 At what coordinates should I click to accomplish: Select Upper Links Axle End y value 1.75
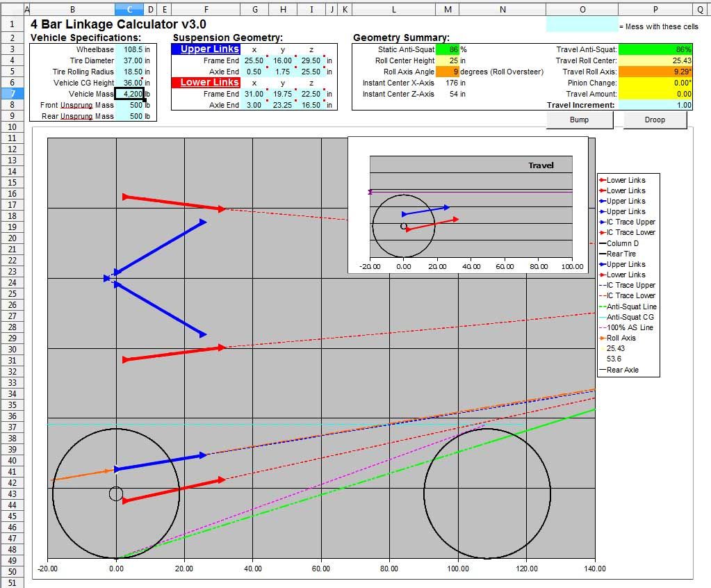pyautogui.click(x=283, y=72)
